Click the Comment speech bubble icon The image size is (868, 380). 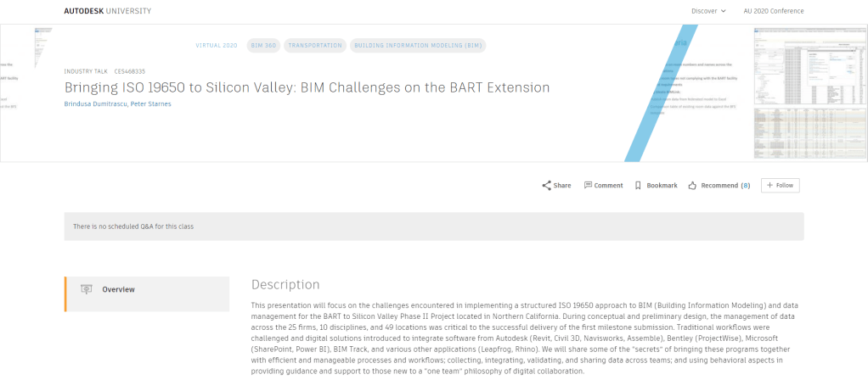(x=588, y=185)
